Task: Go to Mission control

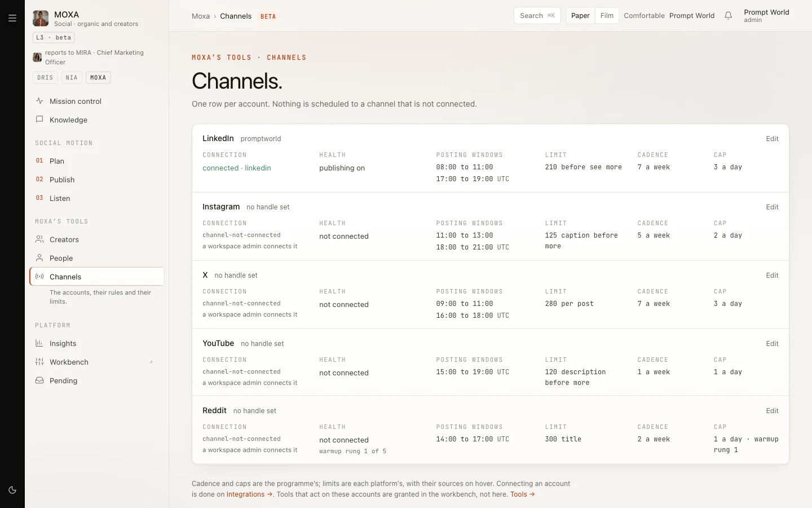Action: click(97, 101)
